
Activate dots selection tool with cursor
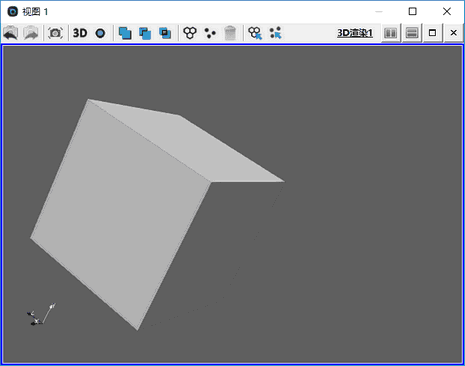[276, 33]
